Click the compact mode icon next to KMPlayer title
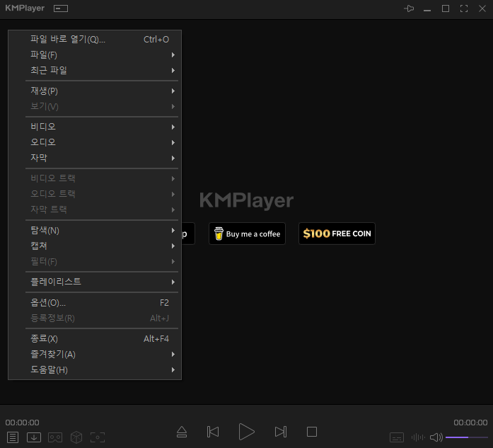 click(61, 8)
